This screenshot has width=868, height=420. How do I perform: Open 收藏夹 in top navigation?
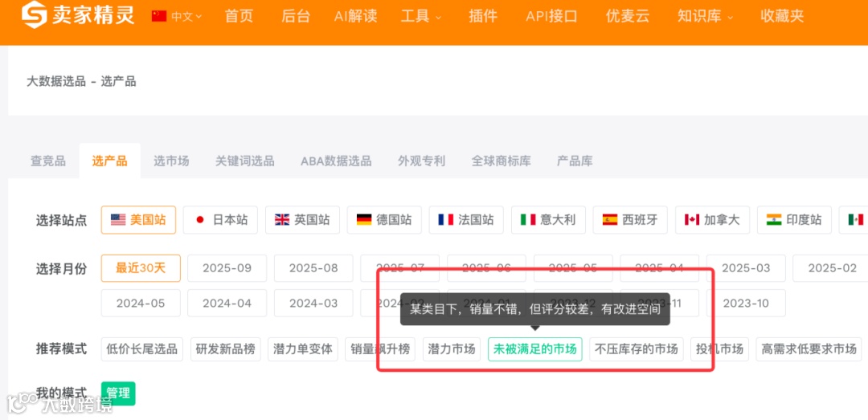782,16
